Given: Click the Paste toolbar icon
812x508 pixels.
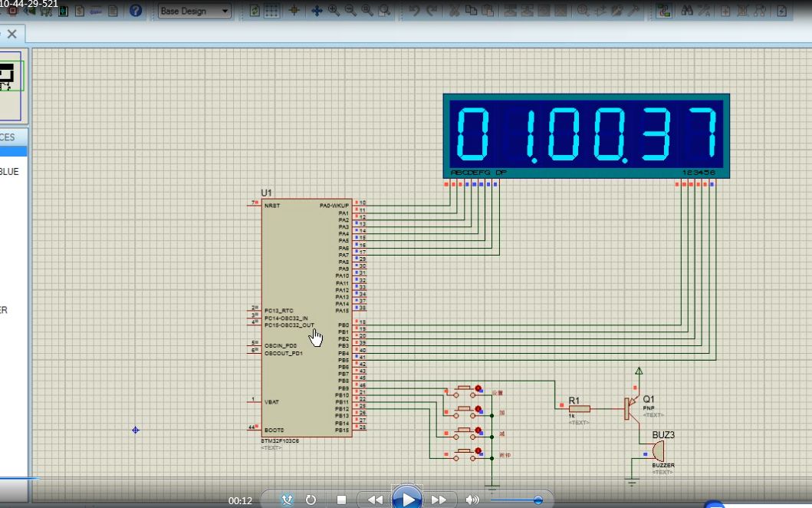Looking at the screenshot, I should coord(488,8).
